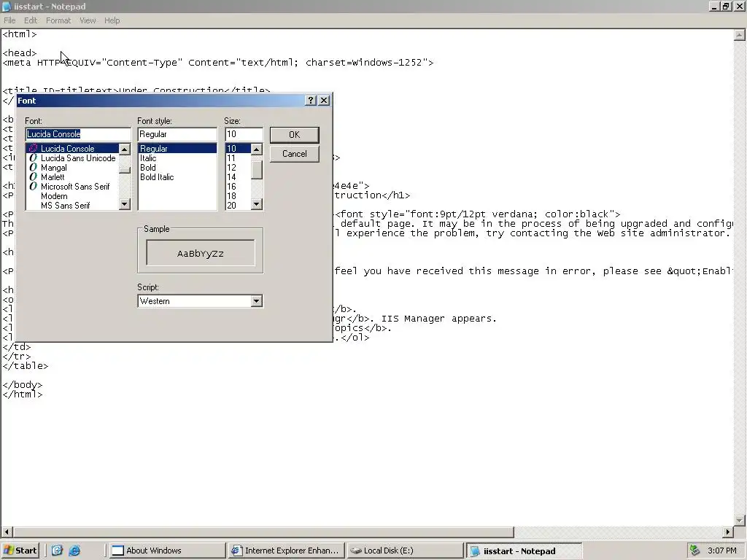Select font size 18

coord(239,196)
